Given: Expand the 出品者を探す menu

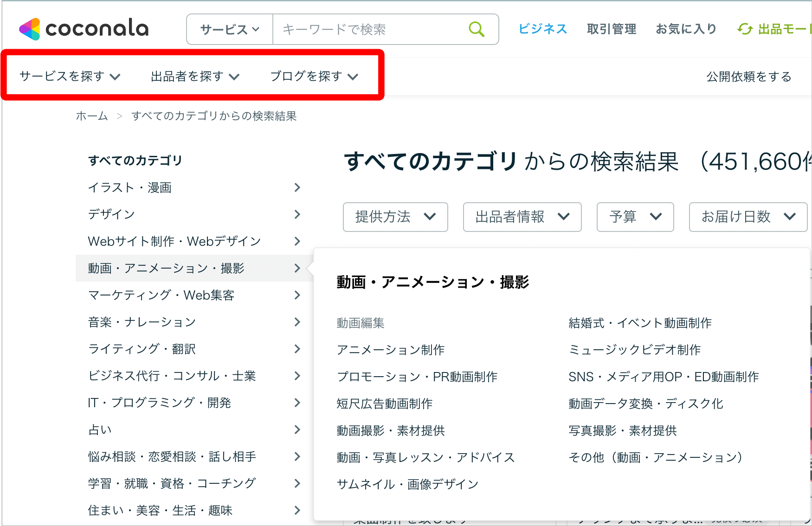Looking at the screenshot, I should click(195, 76).
